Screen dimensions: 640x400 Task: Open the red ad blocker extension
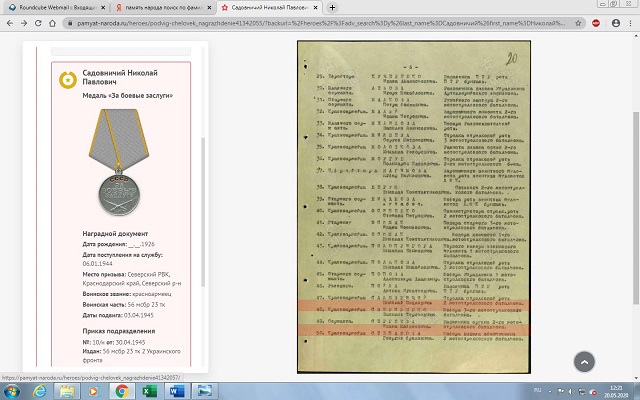[596, 23]
